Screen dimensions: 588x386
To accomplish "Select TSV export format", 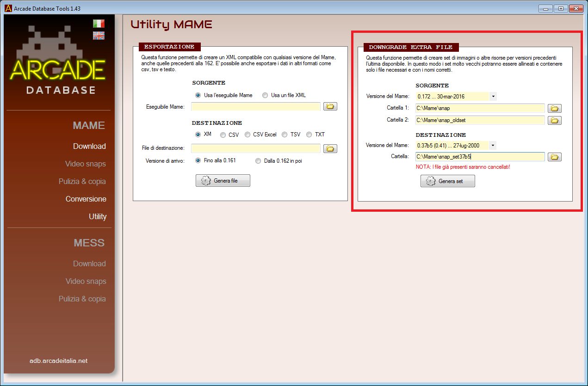I will [285, 135].
